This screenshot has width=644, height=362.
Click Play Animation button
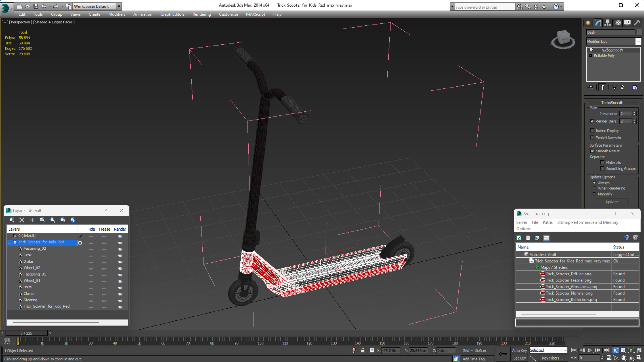(590, 350)
